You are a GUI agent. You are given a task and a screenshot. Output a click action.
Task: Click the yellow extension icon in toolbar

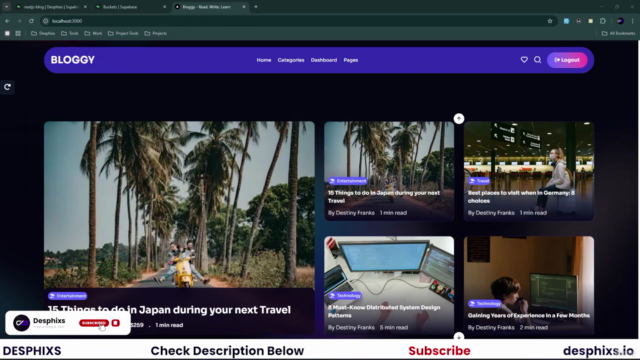[591, 21]
